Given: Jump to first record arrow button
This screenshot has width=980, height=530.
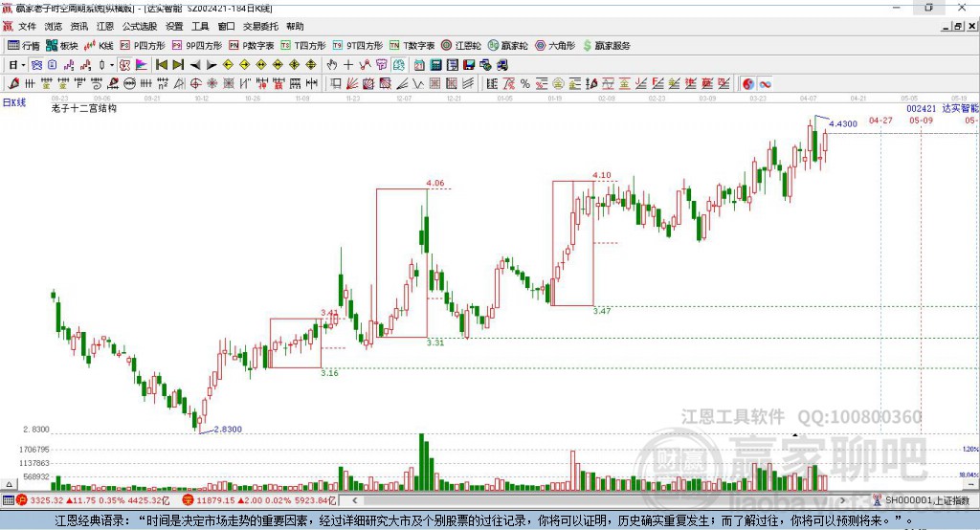Looking at the screenshot, I should [161, 64].
